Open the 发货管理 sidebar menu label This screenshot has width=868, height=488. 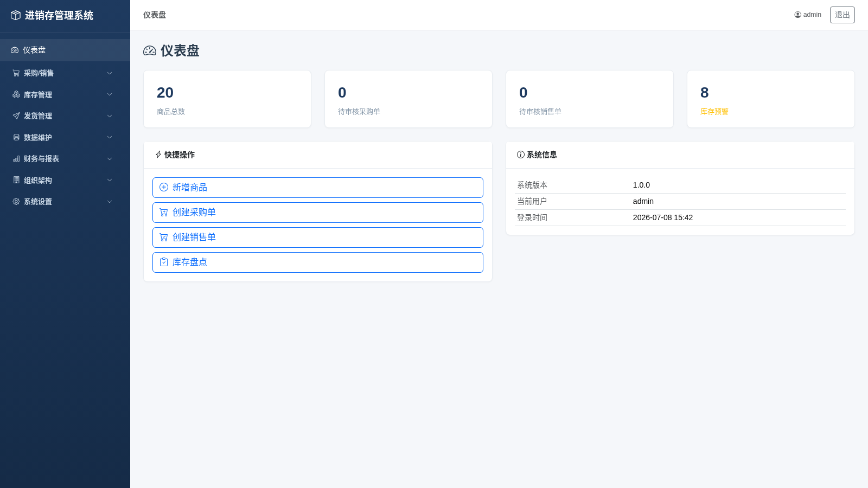click(38, 116)
